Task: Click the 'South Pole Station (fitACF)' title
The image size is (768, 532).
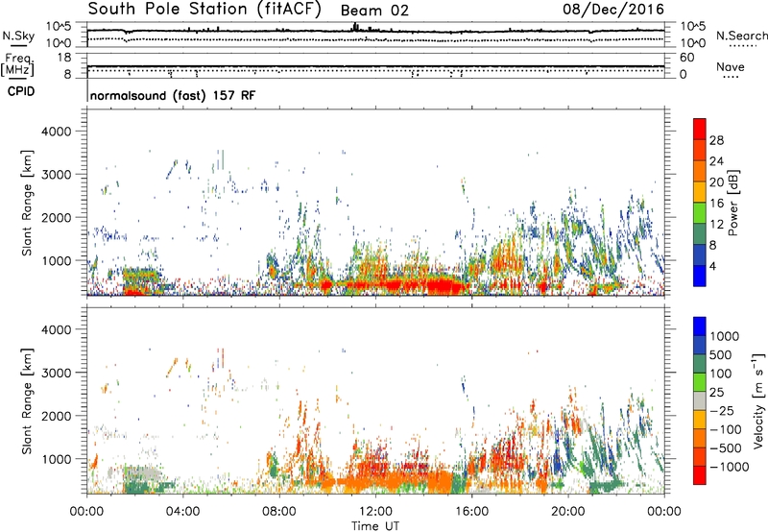Action: click(204, 10)
